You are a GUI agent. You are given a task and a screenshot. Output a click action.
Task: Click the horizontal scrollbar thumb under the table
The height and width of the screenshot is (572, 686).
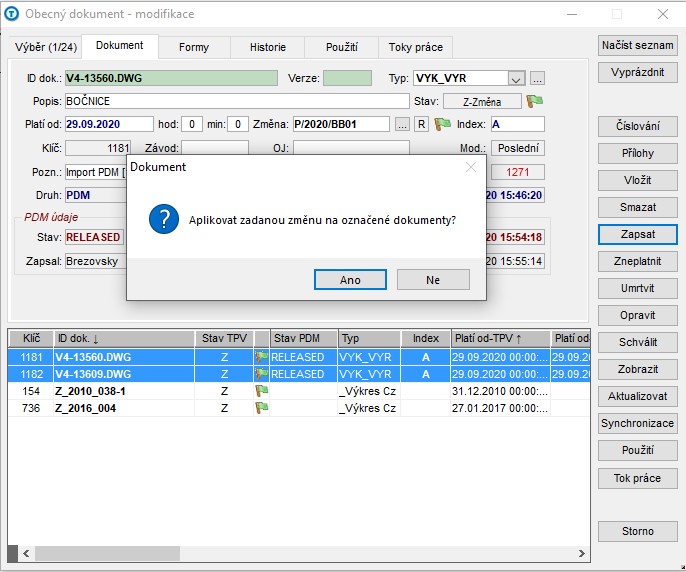[x=107, y=553]
